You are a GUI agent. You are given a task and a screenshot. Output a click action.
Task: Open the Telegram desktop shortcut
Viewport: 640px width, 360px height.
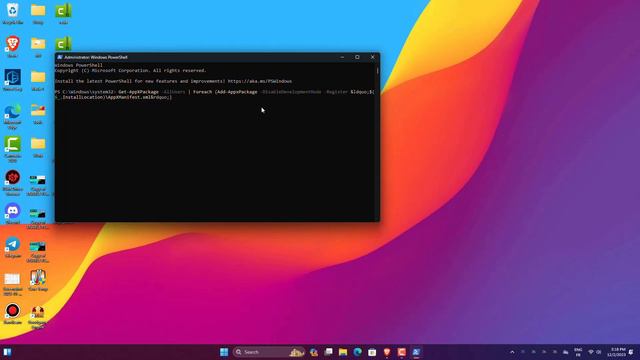(13, 247)
